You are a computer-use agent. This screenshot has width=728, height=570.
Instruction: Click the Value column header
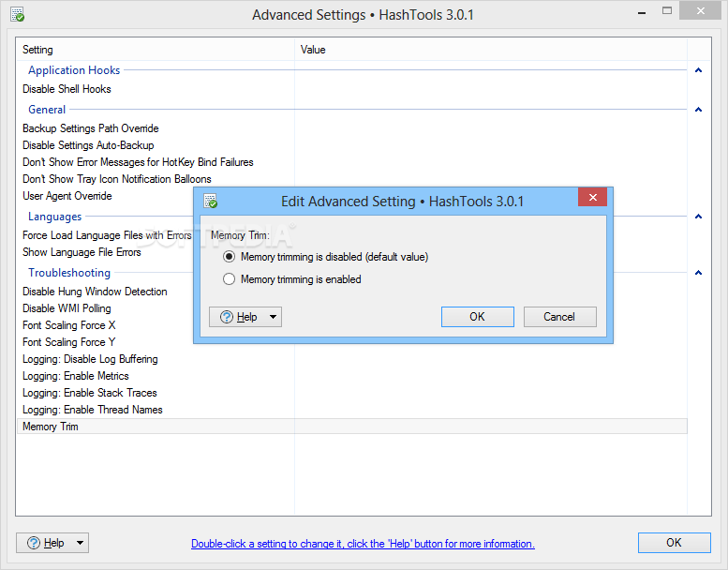[x=491, y=50]
